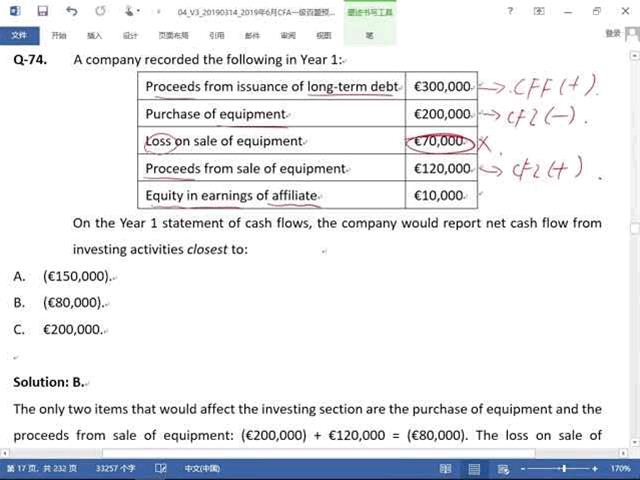Screen dimensions: 640x480
Task: Click the Undo arrow icon
Action: [71, 11]
